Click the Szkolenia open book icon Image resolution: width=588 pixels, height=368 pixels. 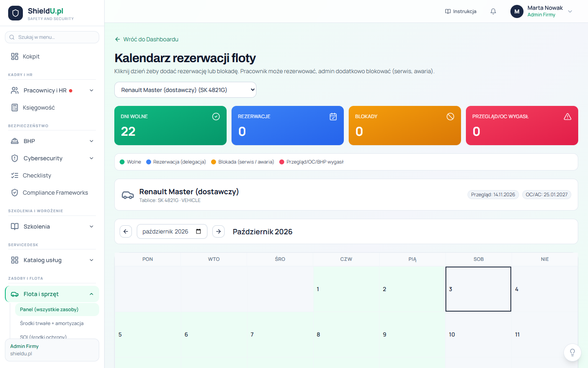(x=15, y=227)
